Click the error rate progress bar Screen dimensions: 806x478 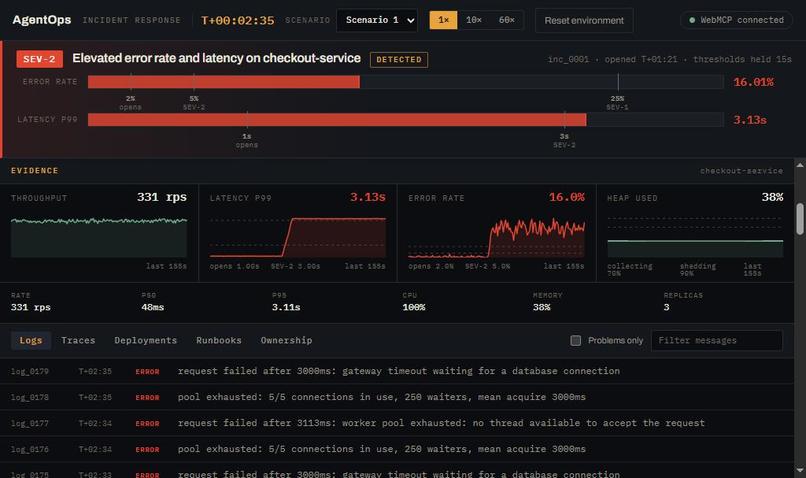[406, 82]
